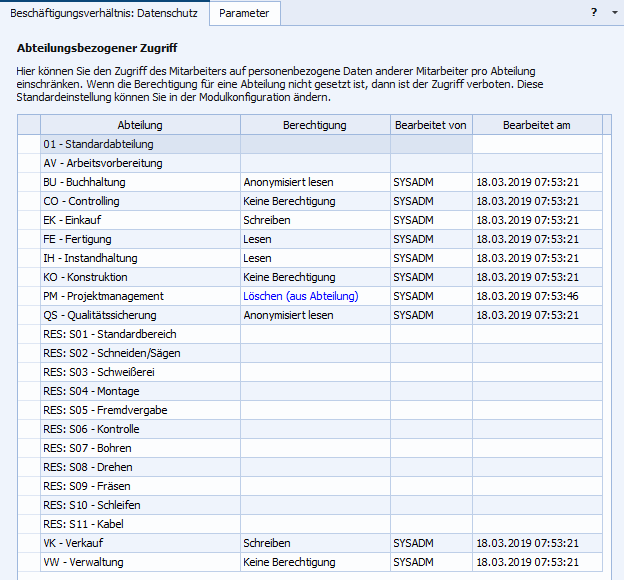This screenshot has height=580, width=624.
Task: Click the empty permission cell for AV - Arbeitsvorbereitung
Action: [x=314, y=164]
